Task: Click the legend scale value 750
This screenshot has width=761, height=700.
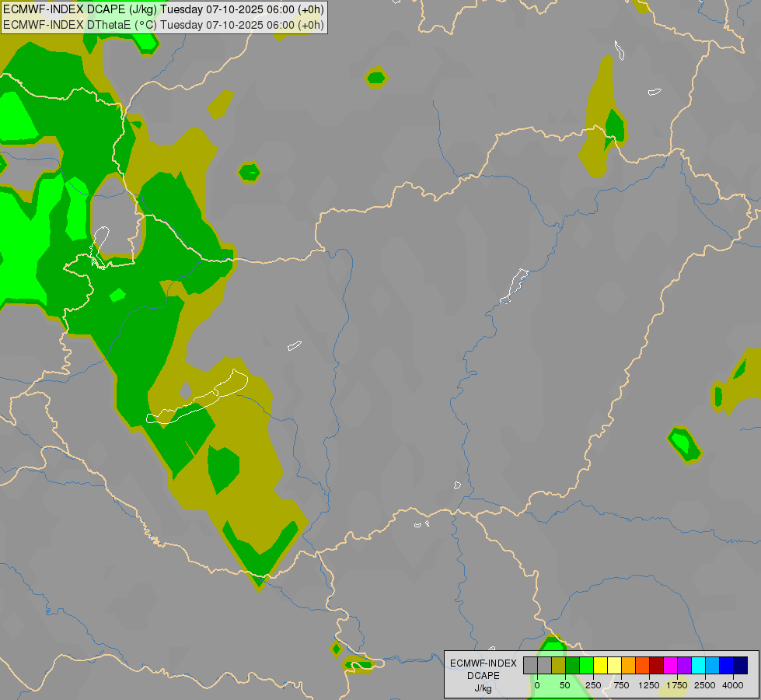Action: 621,685
